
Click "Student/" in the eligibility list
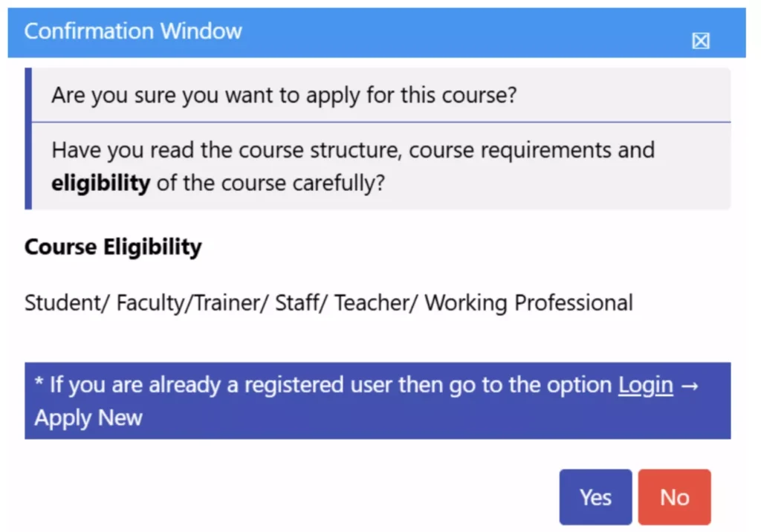click(x=67, y=303)
